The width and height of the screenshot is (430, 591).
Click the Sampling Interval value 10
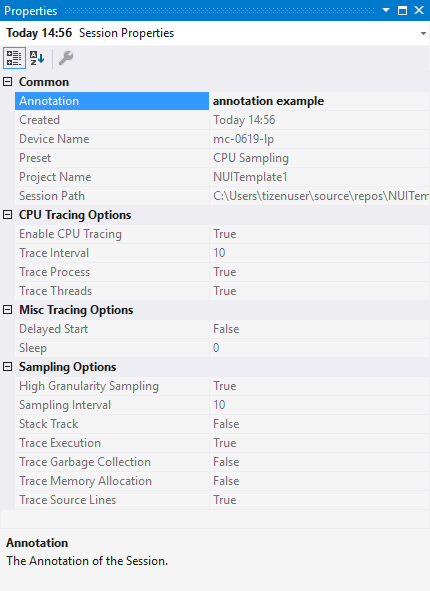click(219, 405)
